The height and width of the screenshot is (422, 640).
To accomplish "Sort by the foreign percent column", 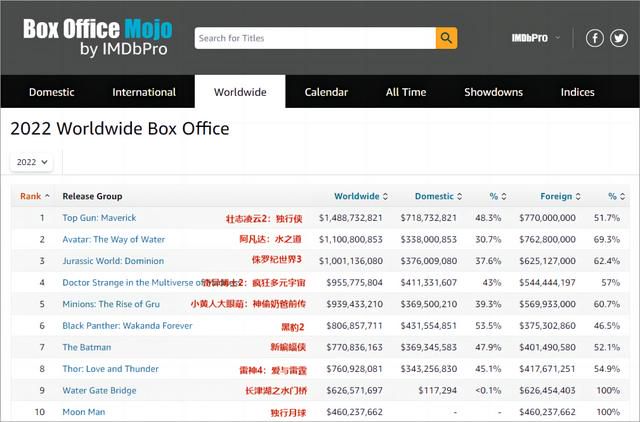I will point(616,196).
